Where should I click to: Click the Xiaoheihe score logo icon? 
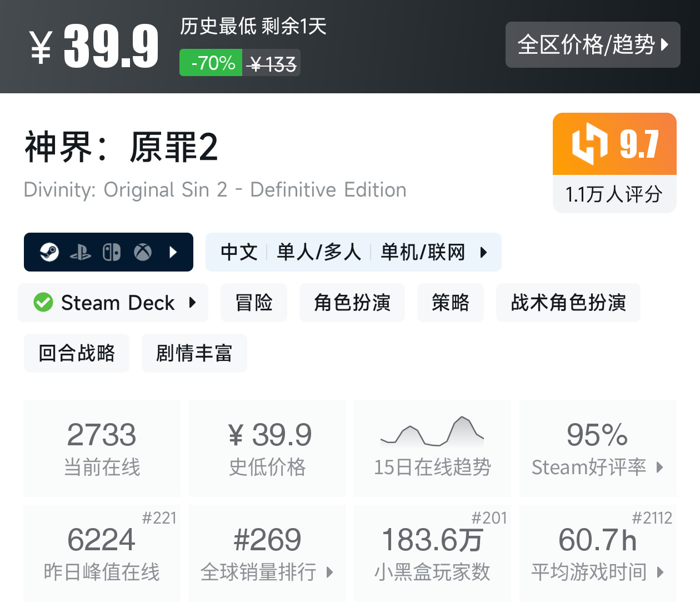click(x=589, y=144)
